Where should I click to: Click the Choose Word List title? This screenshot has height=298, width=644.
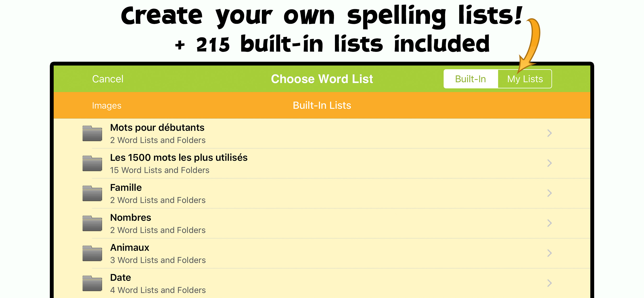click(x=322, y=79)
